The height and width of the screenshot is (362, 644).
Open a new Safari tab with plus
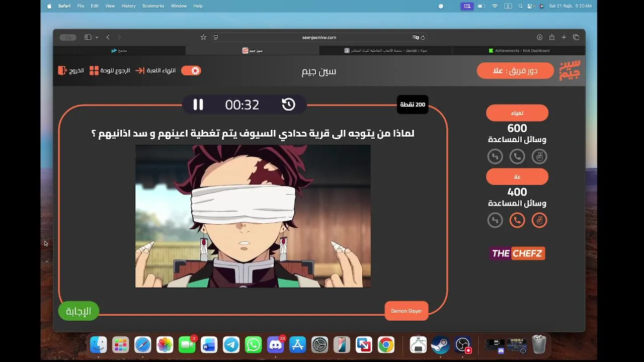click(x=564, y=37)
